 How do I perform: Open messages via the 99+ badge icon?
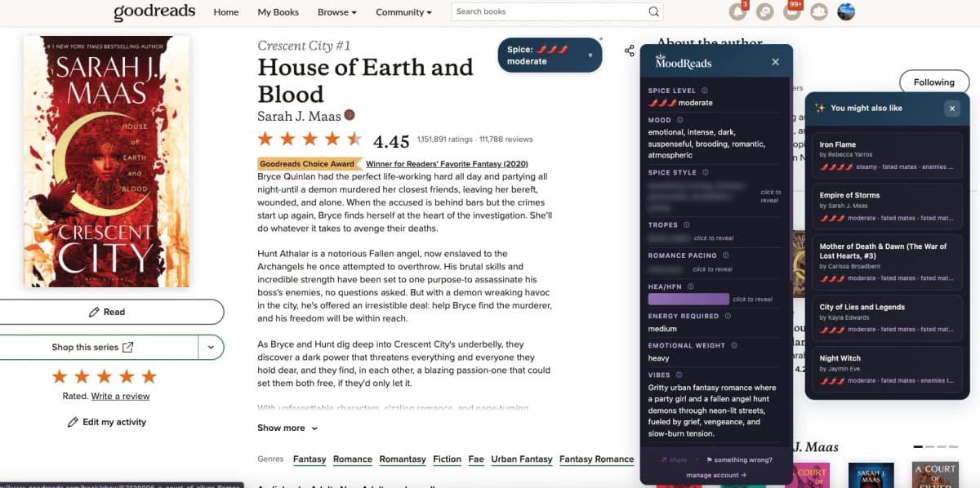pyautogui.click(x=791, y=11)
